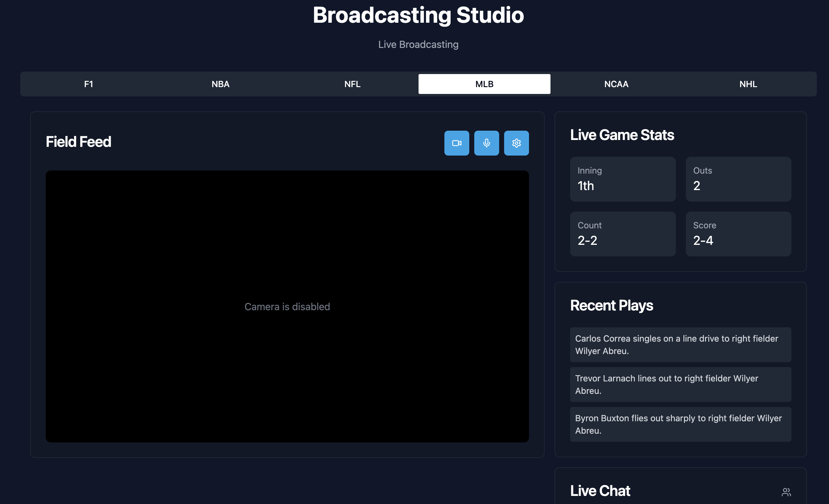Select the Trevor Larnach lines out play
This screenshot has width=829, height=504.
point(680,384)
